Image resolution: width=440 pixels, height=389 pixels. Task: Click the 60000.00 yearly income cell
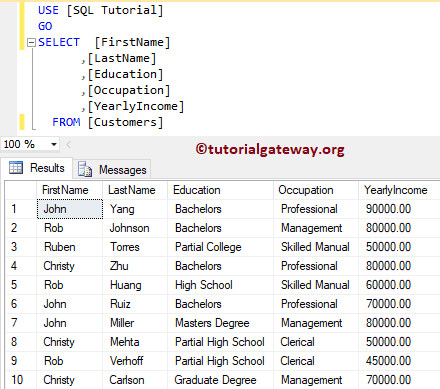pyautogui.click(x=399, y=285)
